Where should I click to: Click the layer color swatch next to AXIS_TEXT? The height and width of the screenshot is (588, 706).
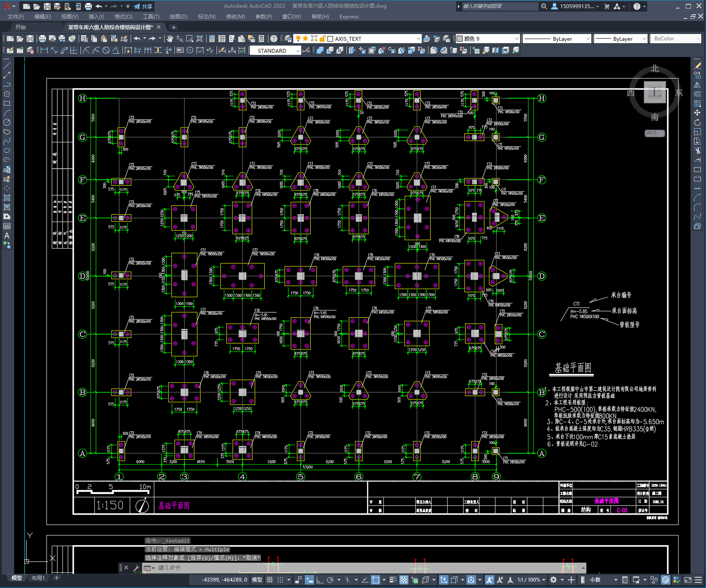[330, 39]
